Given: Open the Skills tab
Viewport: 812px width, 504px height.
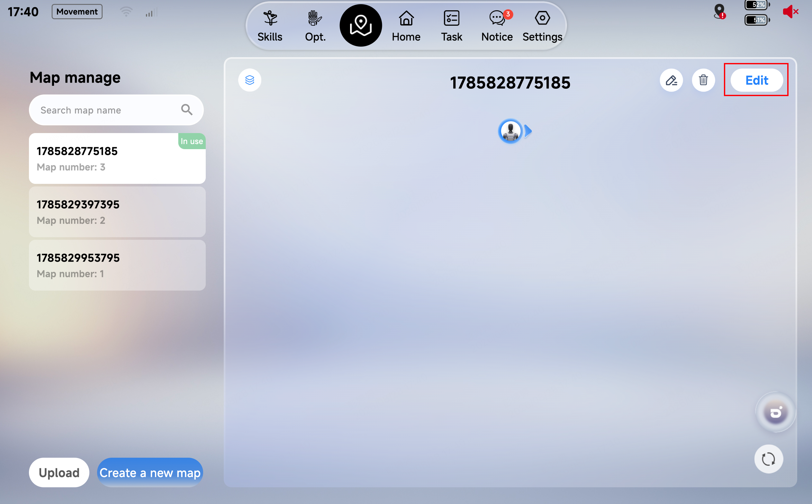Looking at the screenshot, I should click(x=270, y=26).
